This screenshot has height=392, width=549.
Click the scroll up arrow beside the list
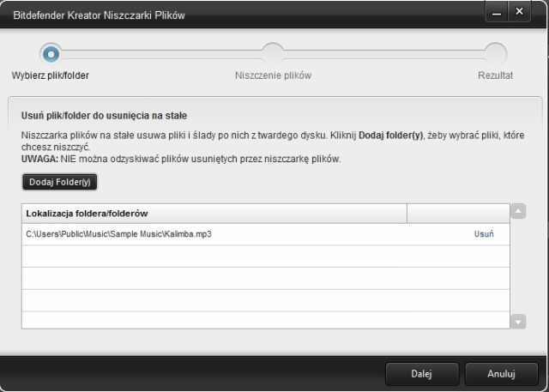point(517,211)
